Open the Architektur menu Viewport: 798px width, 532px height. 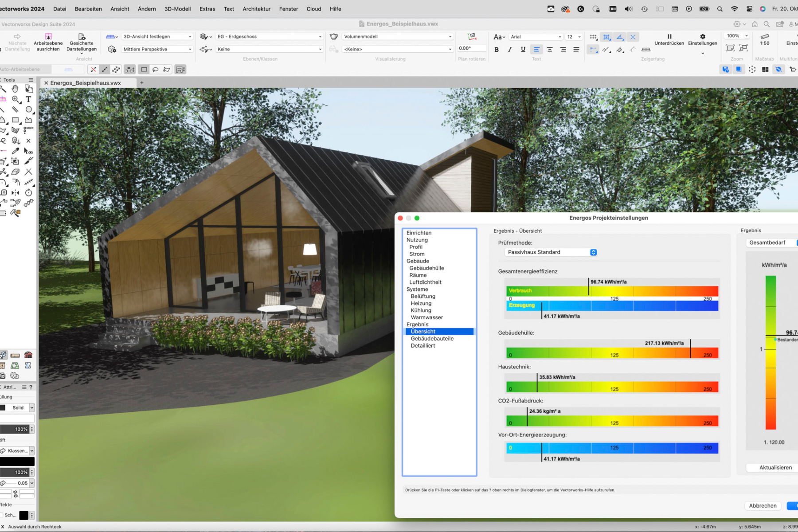pyautogui.click(x=256, y=9)
